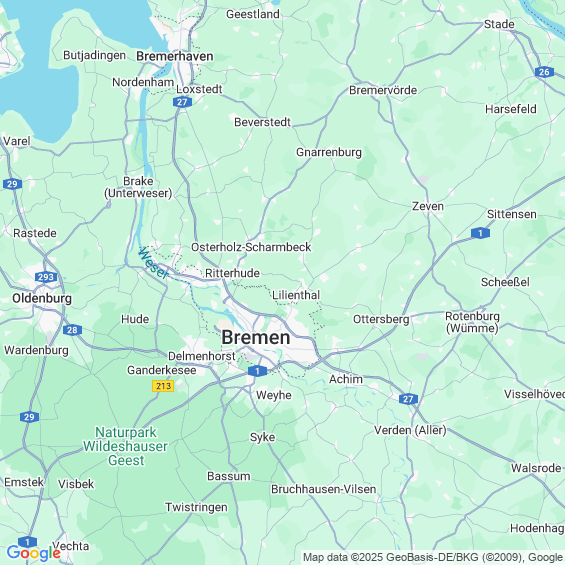
Task: Click the Verden (Aller) town label
Action: pyautogui.click(x=410, y=430)
